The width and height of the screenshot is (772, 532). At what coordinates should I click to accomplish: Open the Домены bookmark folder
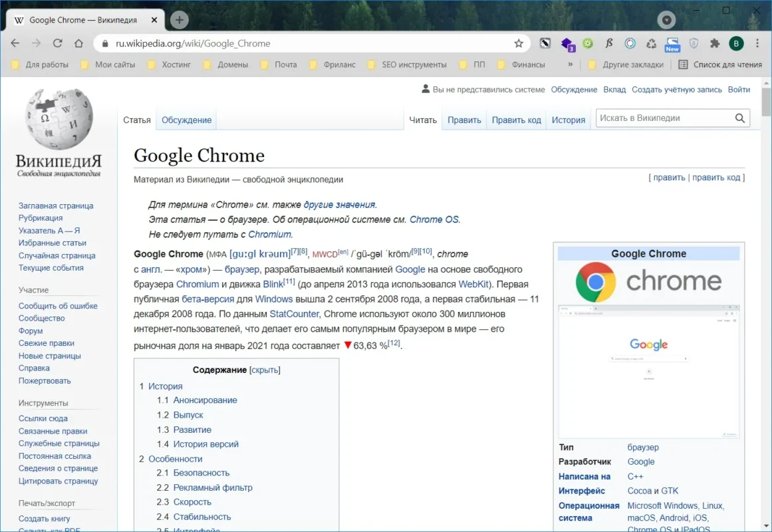(x=226, y=65)
